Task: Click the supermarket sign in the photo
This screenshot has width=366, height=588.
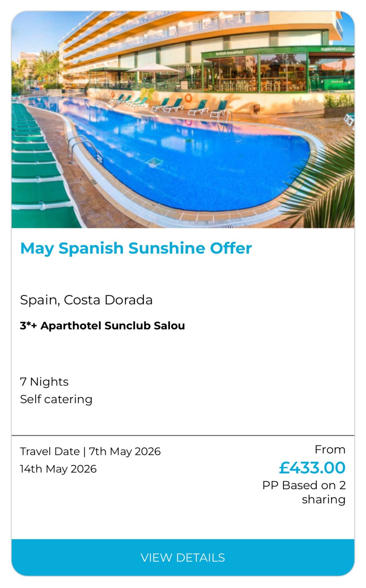Action: click(333, 49)
